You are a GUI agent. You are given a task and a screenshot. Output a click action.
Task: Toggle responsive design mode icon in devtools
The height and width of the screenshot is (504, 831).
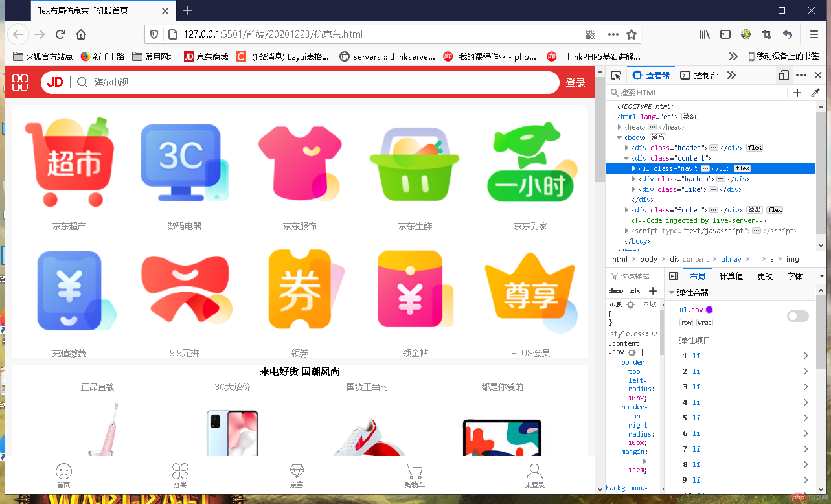point(784,75)
